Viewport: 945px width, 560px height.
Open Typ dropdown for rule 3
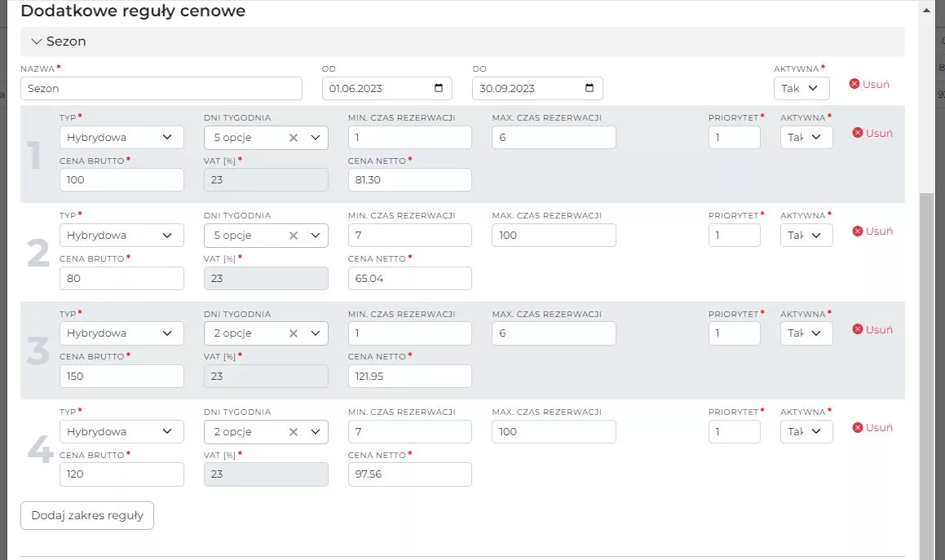click(121, 333)
